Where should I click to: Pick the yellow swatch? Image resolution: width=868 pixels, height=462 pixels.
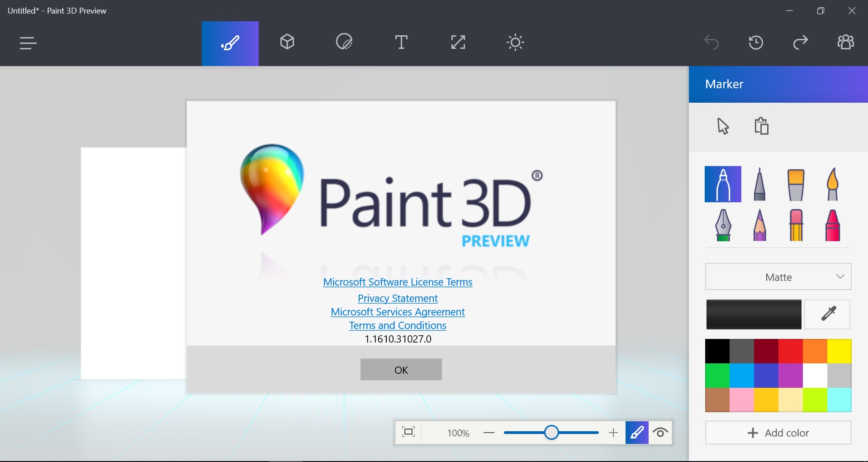pyautogui.click(x=840, y=351)
